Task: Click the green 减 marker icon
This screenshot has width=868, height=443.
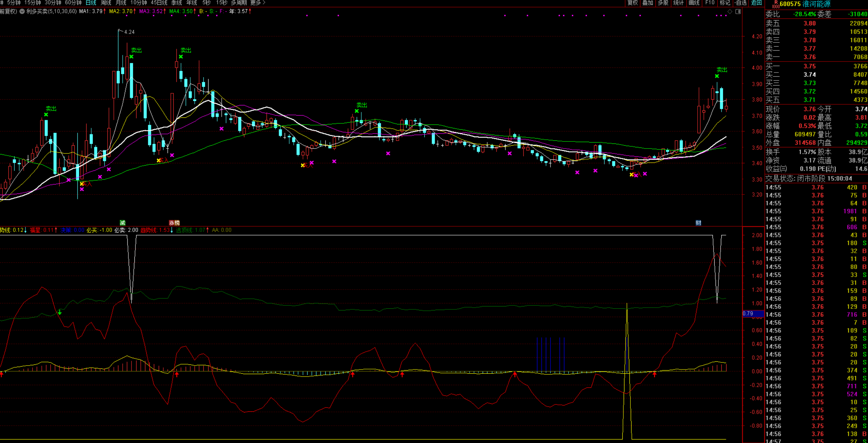Action: (122, 223)
